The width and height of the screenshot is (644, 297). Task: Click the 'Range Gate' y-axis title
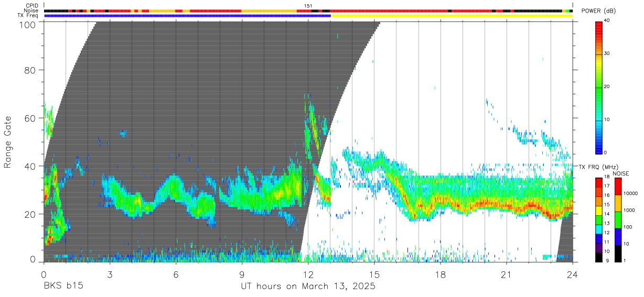[x=8, y=142]
